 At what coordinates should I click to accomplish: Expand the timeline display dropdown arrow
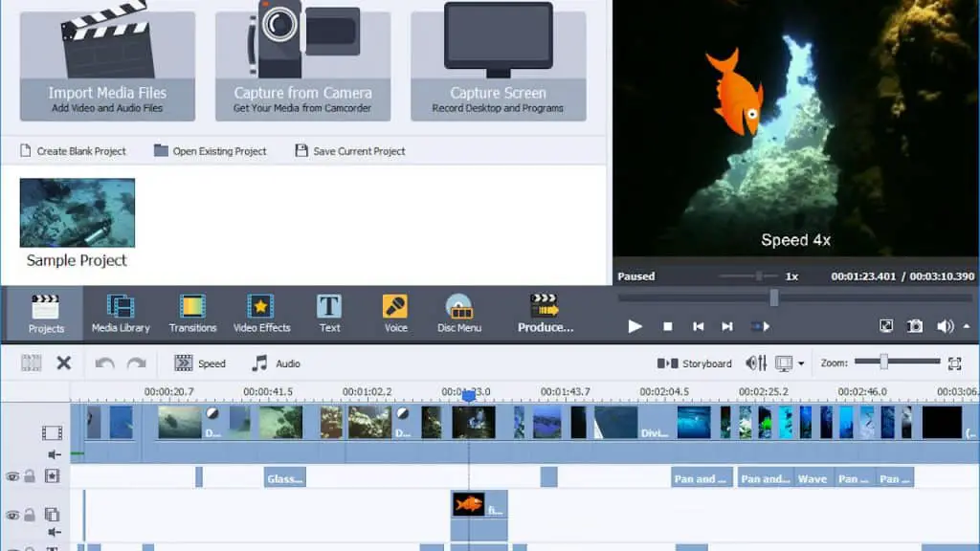[x=801, y=364]
